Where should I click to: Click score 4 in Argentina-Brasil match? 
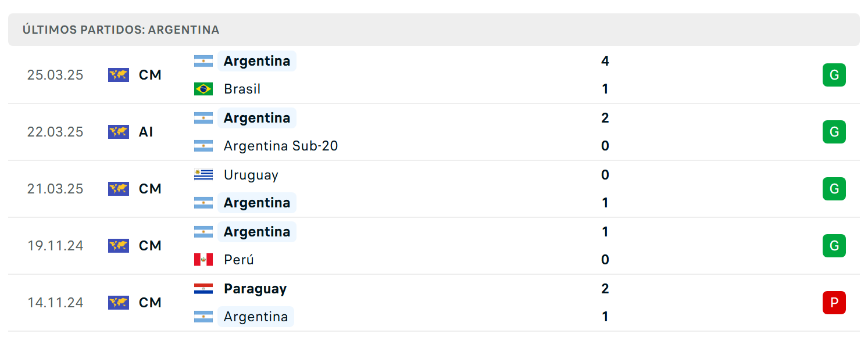tap(605, 61)
